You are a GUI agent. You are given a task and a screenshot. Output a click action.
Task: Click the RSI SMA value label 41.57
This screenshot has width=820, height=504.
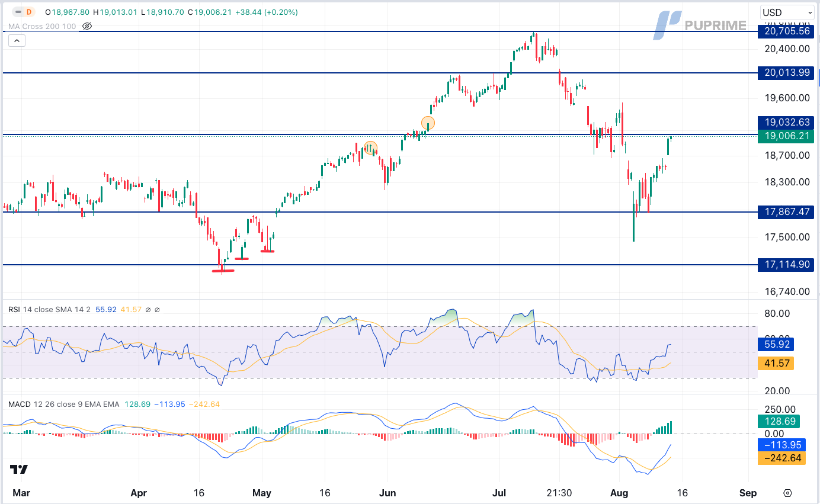coord(776,363)
